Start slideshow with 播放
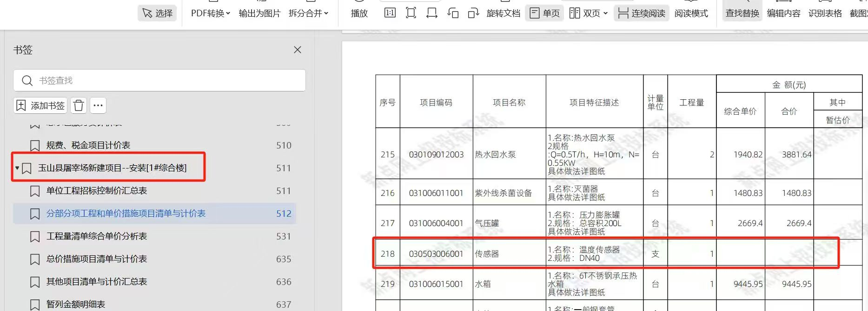This screenshot has height=311, width=868. coord(359,13)
